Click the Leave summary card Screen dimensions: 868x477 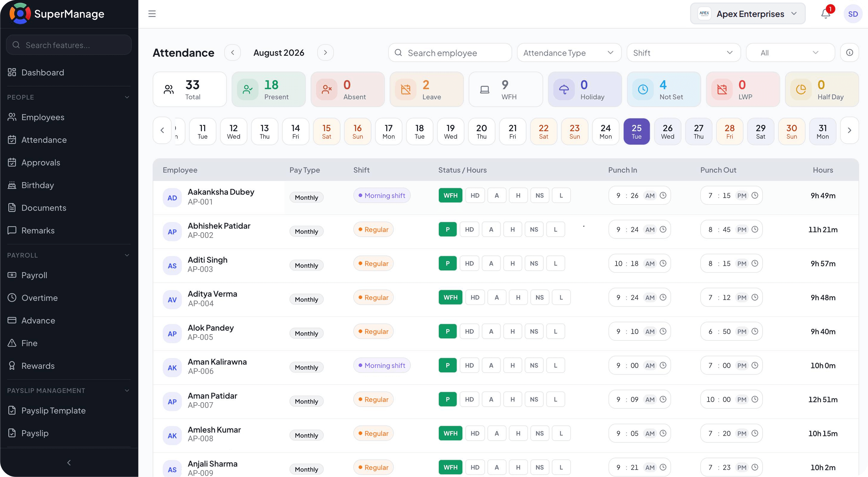click(427, 89)
